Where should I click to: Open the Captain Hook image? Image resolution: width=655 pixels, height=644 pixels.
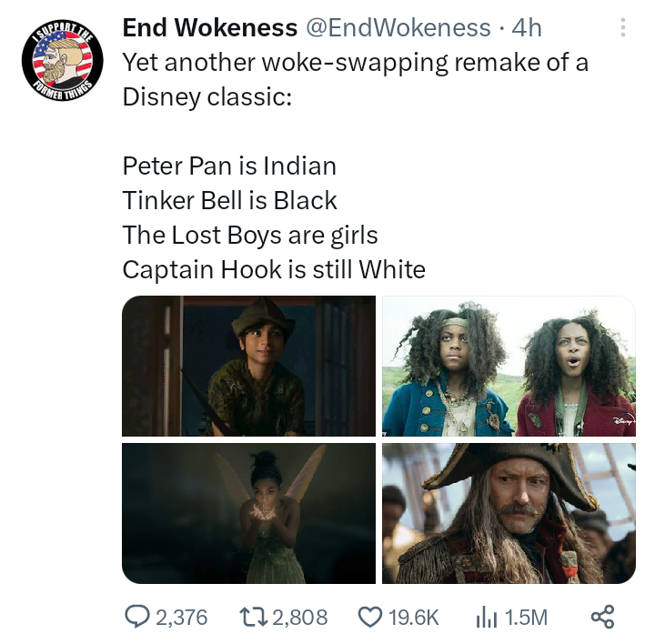pos(509,513)
